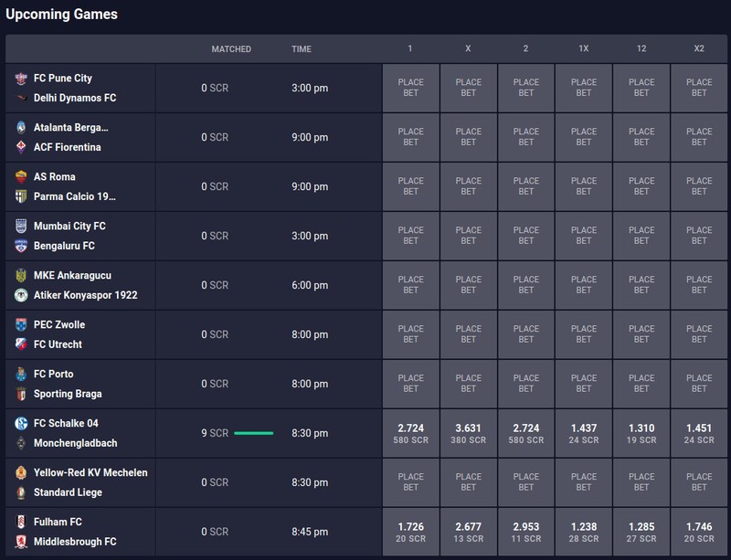Click the FC Schalke 04 logo
The width and height of the screenshot is (731, 560).
pos(21,423)
